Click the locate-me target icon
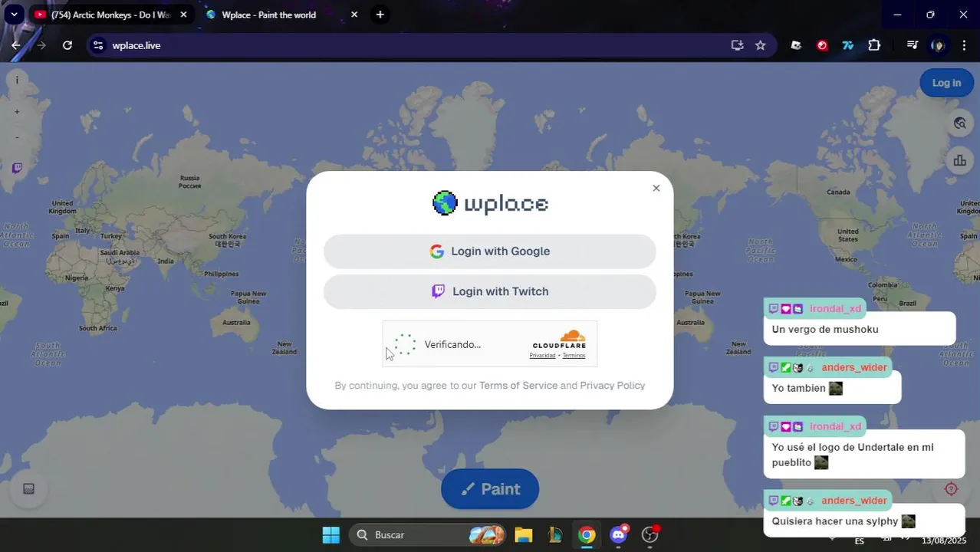 (952, 489)
